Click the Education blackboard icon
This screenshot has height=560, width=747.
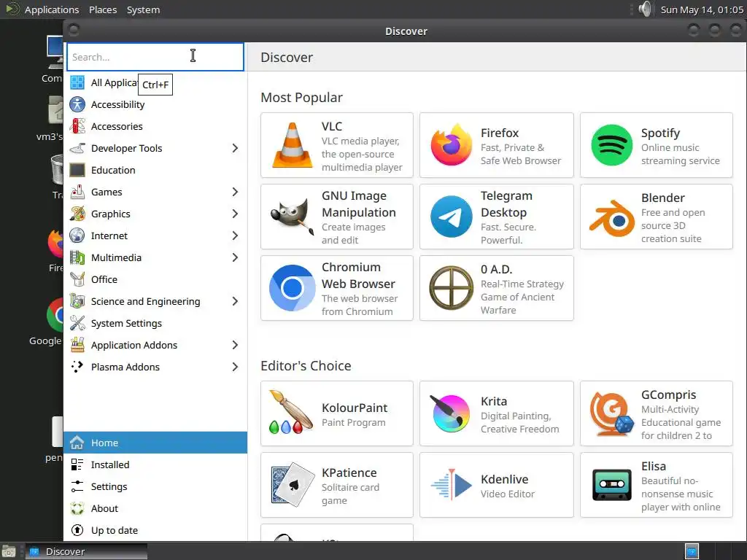pyautogui.click(x=77, y=170)
